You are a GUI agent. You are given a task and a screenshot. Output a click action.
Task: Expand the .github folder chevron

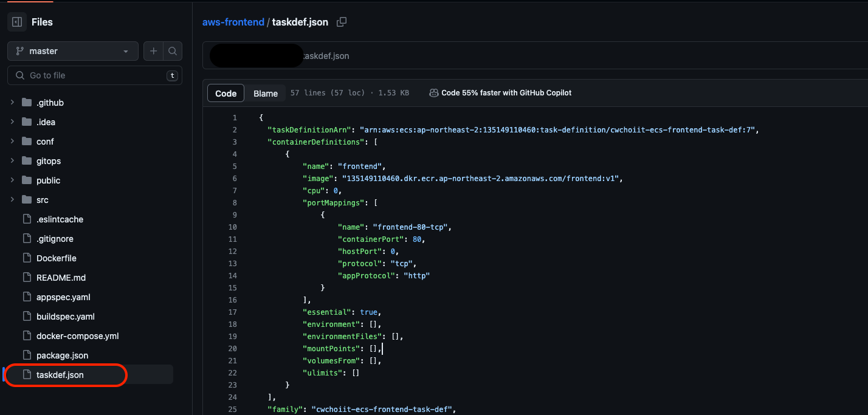tap(12, 103)
